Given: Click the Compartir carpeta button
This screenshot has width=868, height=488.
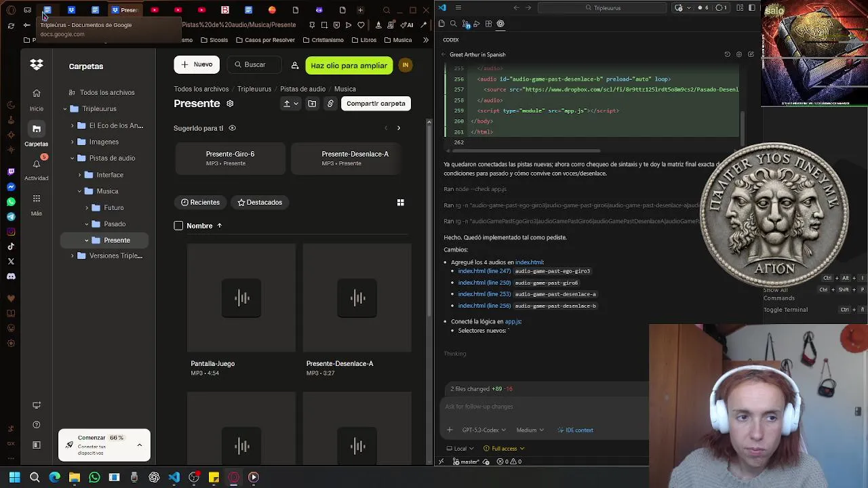Looking at the screenshot, I should [376, 104].
